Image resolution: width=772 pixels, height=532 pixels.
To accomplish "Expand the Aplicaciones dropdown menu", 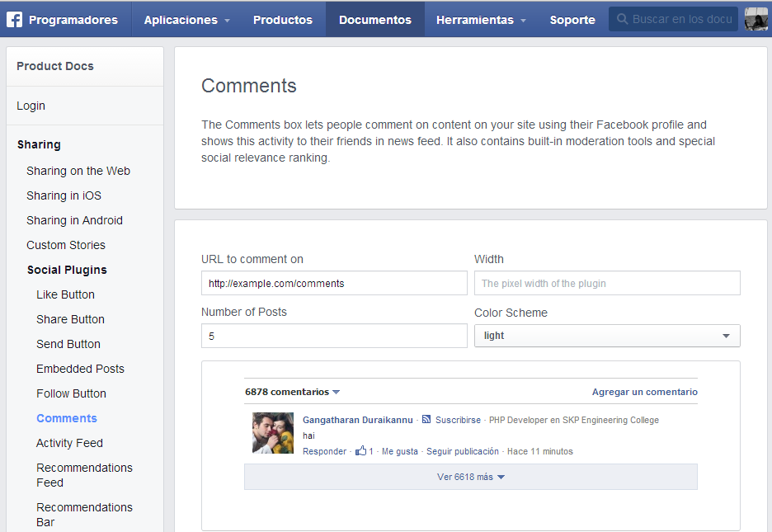I will (x=186, y=20).
